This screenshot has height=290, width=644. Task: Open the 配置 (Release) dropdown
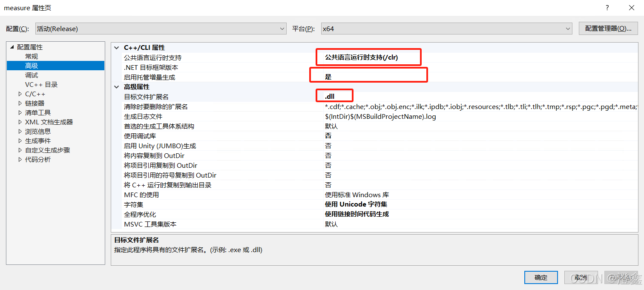161,29
